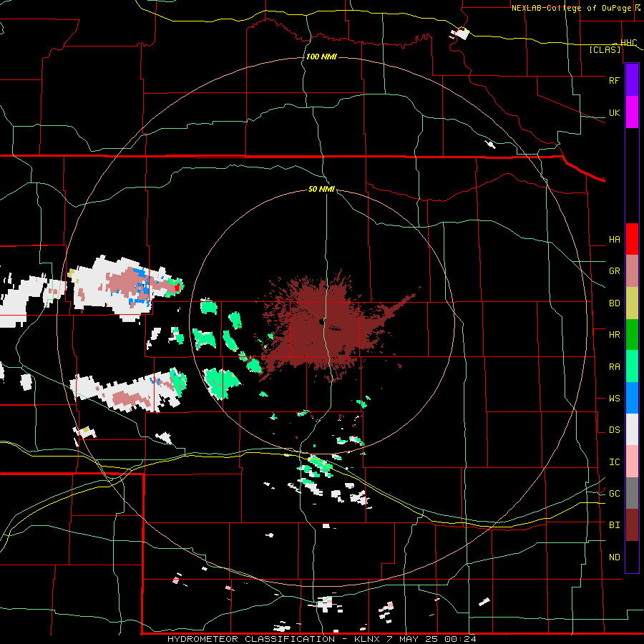Pick the dark green HR swatch
This screenshot has width=644, height=644.
pyautogui.click(x=632, y=335)
